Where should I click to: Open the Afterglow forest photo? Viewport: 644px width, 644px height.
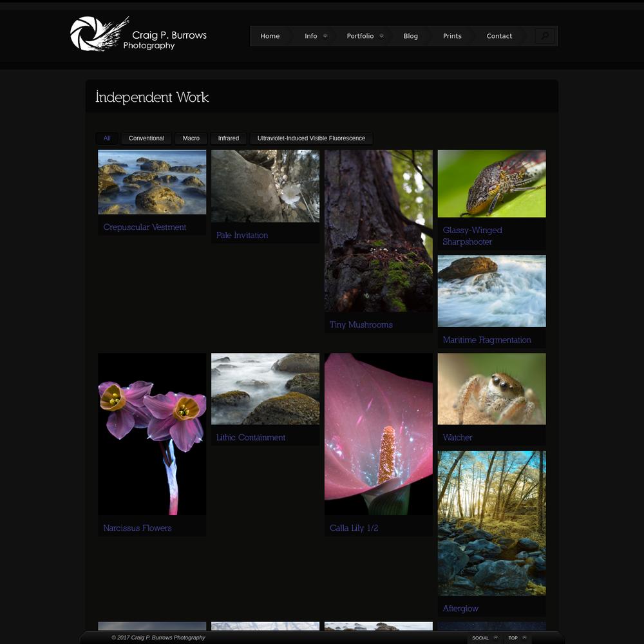tap(491, 523)
